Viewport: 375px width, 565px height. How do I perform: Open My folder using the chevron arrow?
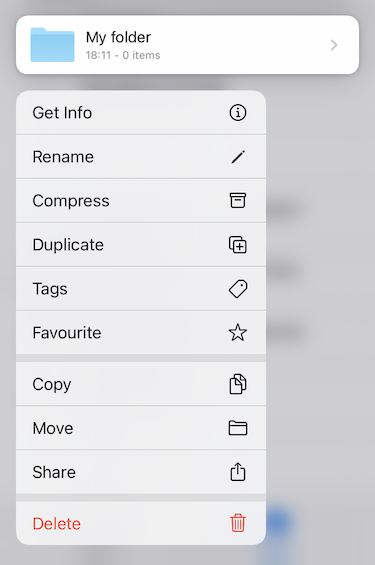pos(334,45)
